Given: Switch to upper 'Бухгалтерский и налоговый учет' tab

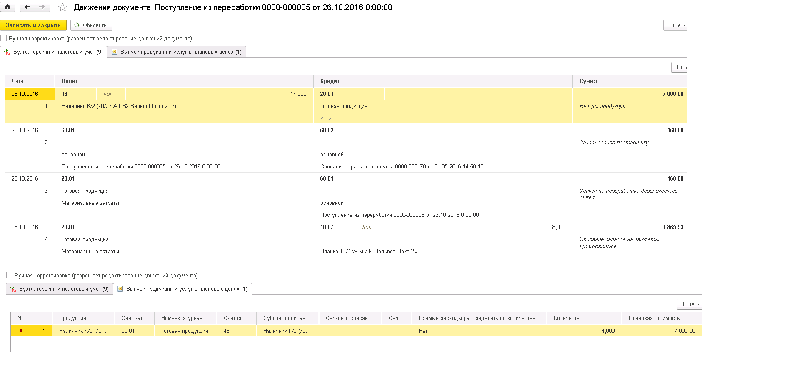Looking at the screenshot, I should click(x=54, y=52).
